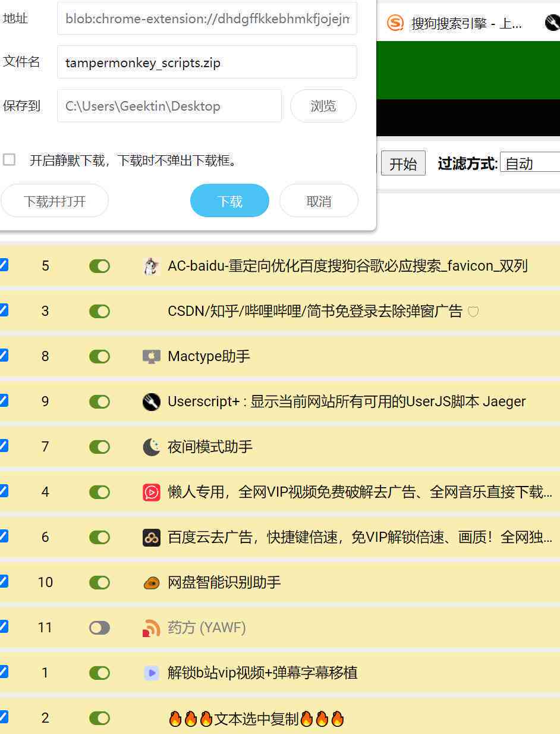Turn off the Mactype助手 toggle

99,356
